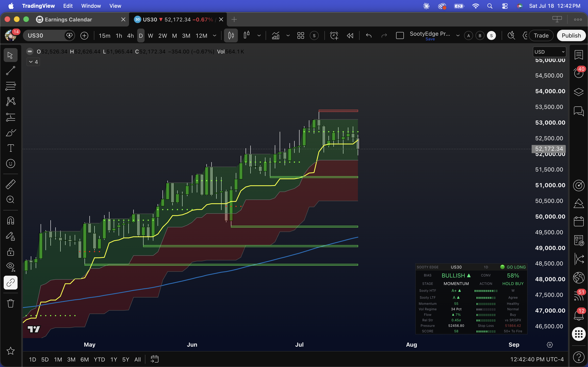Click the Publish button

pyautogui.click(x=571, y=36)
